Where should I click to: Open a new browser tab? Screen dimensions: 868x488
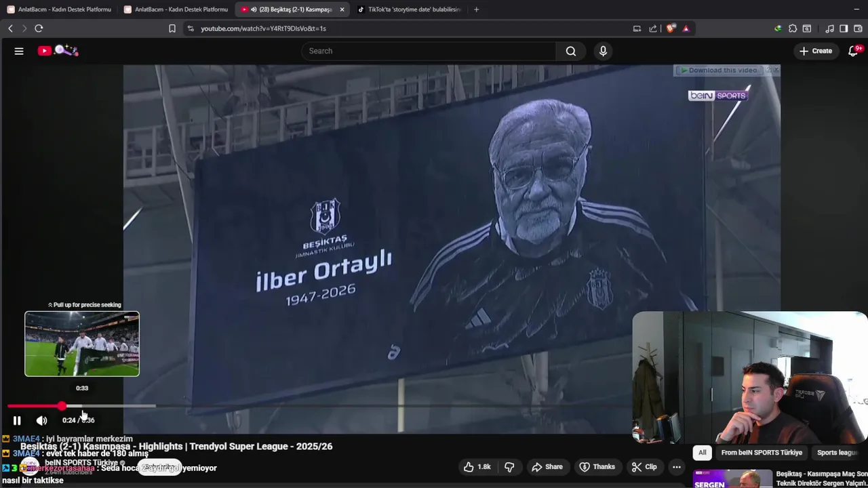pos(476,9)
